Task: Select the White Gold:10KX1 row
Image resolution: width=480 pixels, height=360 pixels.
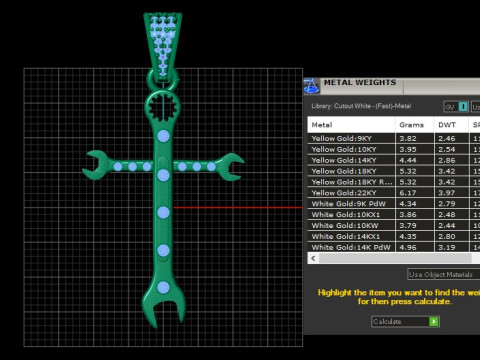Action: (x=394, y=215)
